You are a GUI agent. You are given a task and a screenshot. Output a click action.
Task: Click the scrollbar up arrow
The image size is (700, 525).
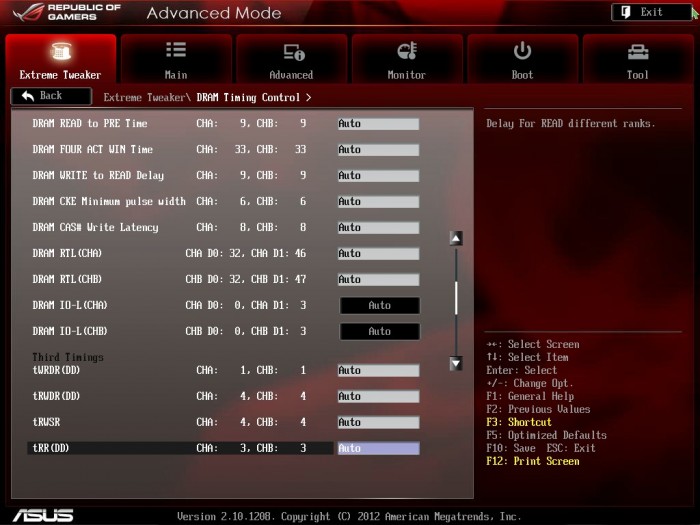click(456, 238)
